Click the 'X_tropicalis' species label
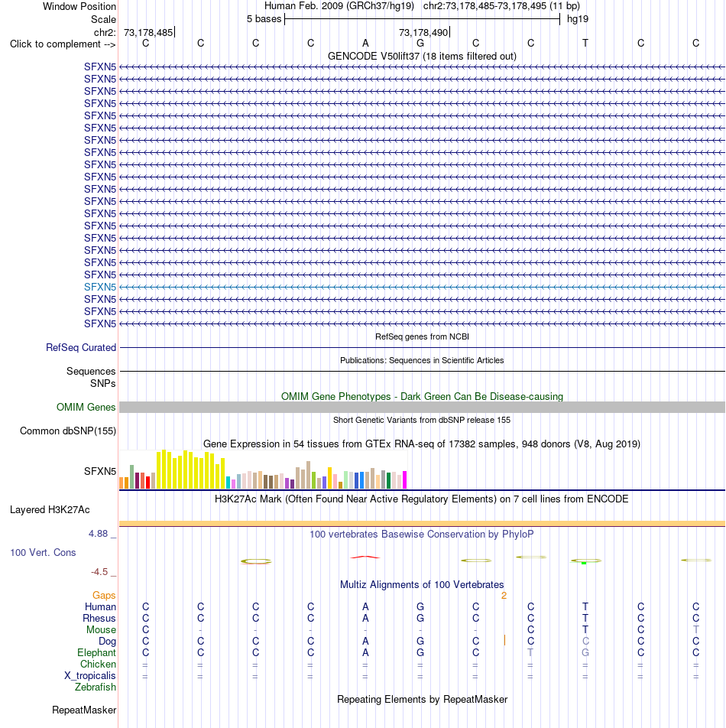The height and width of the screenshot is (728, 726). pyautogui.click(x=90, y=675)
